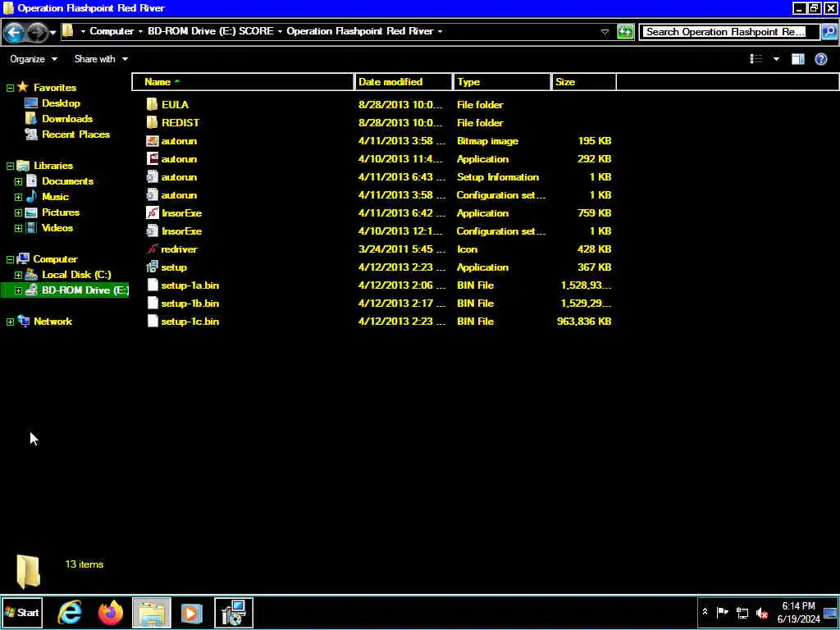Viewport: 840px width, 630px height.
Task: Collapse the Favorites tree group
Action: click(x=10, y=88)
